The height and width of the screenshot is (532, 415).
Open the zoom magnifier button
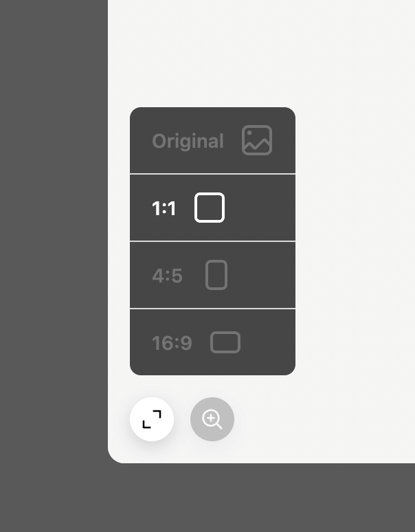click(212, 419)
